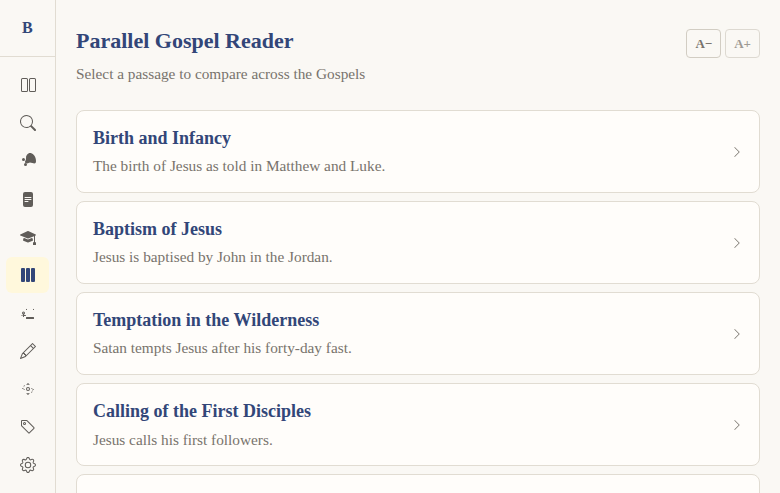Viewport: 780px width, 493px height.
Task: Click the icon below the search magnifier
Action: tap(28, 161)
